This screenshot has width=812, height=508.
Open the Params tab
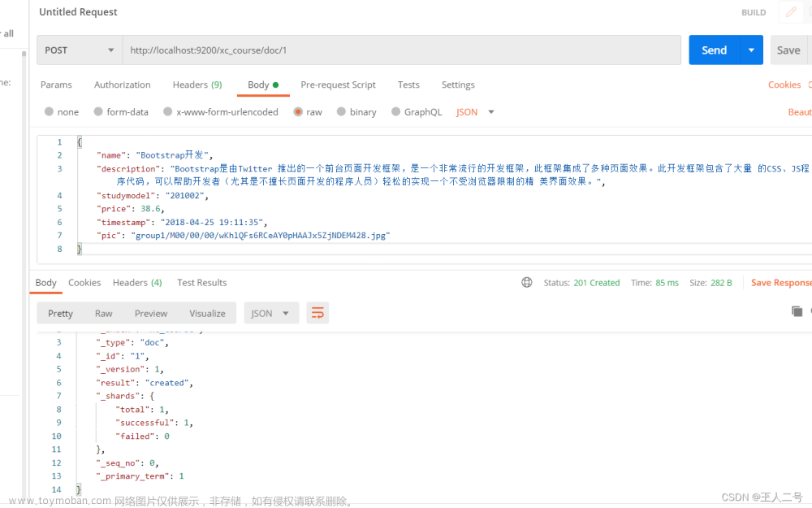click(x=57, y=85)
